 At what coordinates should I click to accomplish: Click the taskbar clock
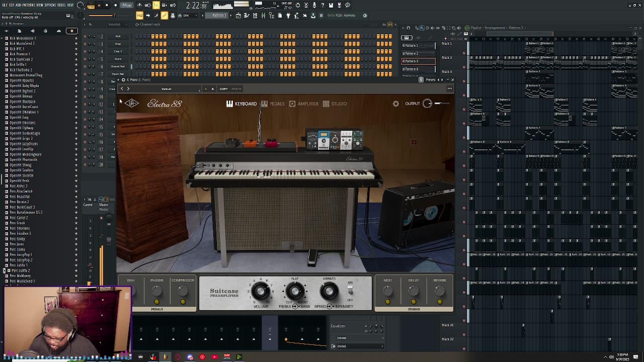point(622,357)
